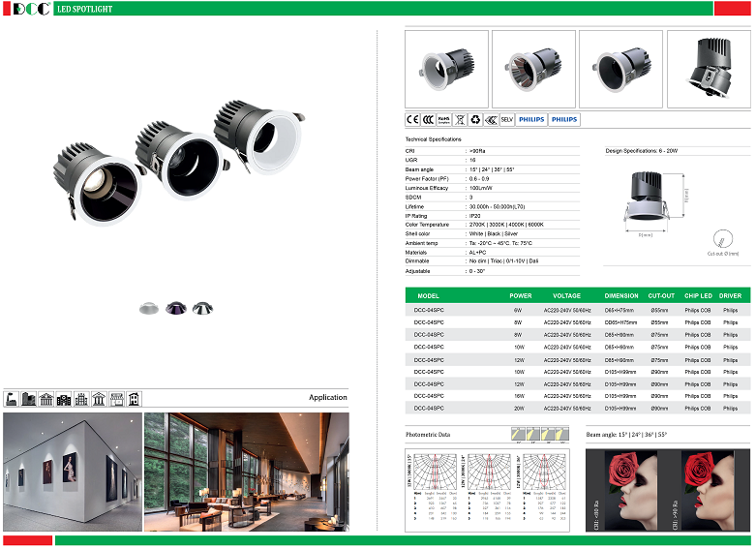Click the CHIP LED column header
Image resolution: width=756 pixels, height=549 pixels.
pos(698,295)
